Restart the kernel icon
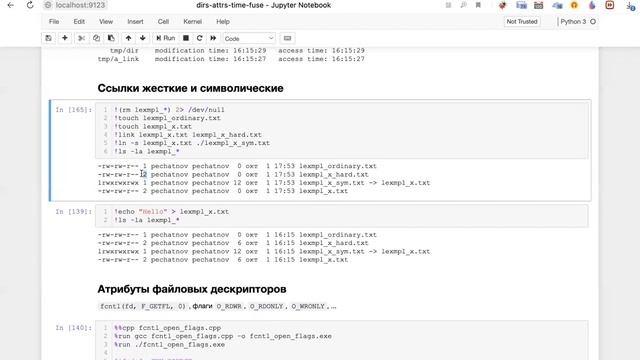This screenshot has width=640, height=360. (199, 38)
